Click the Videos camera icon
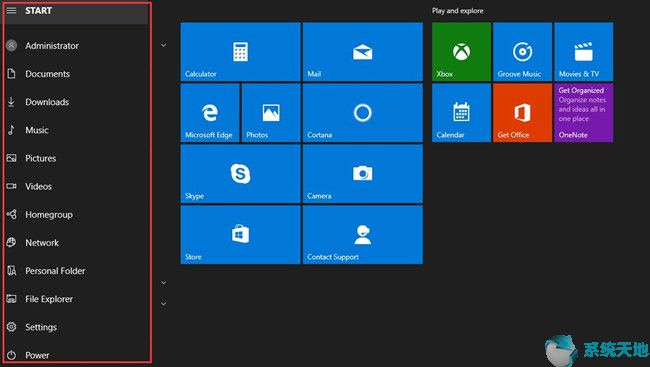650x367 pixels. 12,187
